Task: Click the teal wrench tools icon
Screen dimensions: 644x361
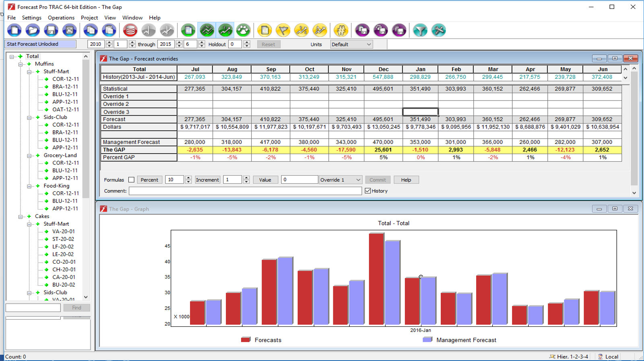Action: (439, 30)
